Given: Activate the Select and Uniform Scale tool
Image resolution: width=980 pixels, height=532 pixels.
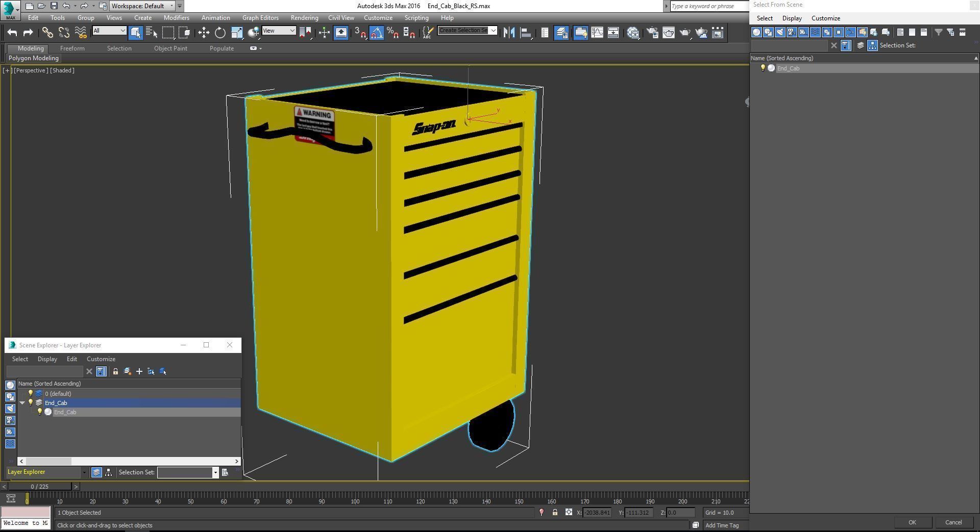Looking at the screenshot, I should coord(237,33).
